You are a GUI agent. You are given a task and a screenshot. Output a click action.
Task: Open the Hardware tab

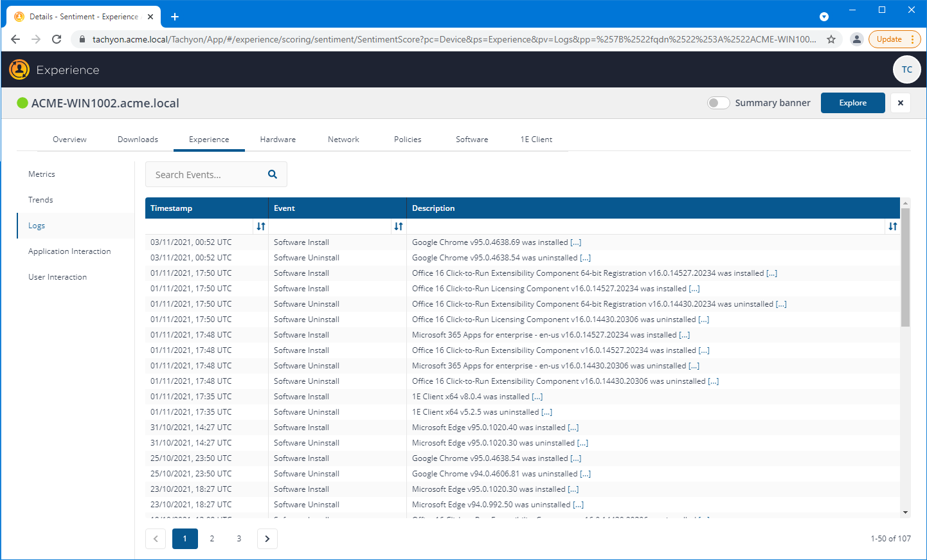tap(278, 140)
